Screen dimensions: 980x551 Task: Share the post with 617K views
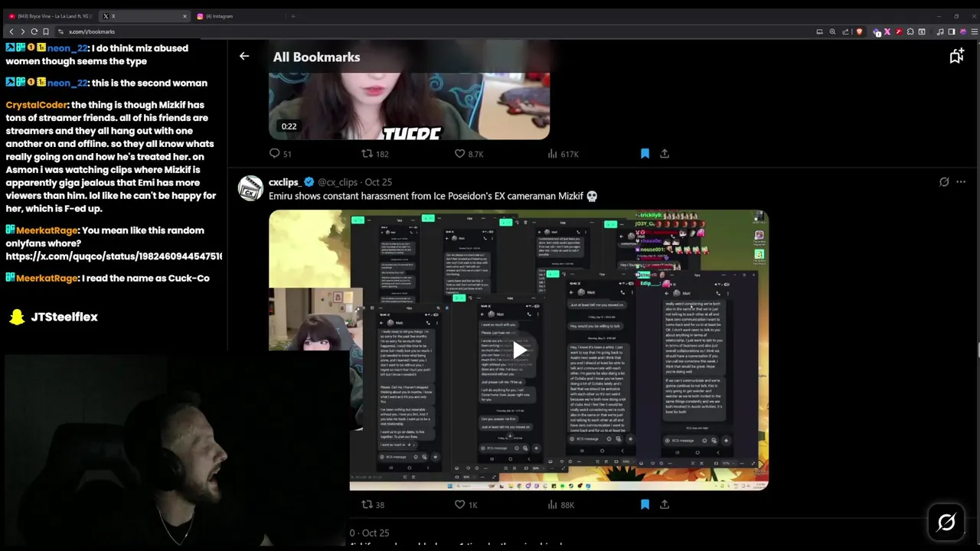(665, 154)
